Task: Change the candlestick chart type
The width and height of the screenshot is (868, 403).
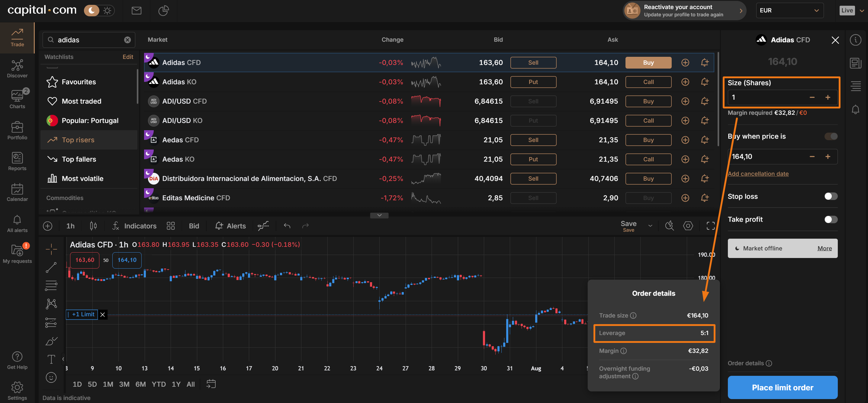Action: click(93, 226)
